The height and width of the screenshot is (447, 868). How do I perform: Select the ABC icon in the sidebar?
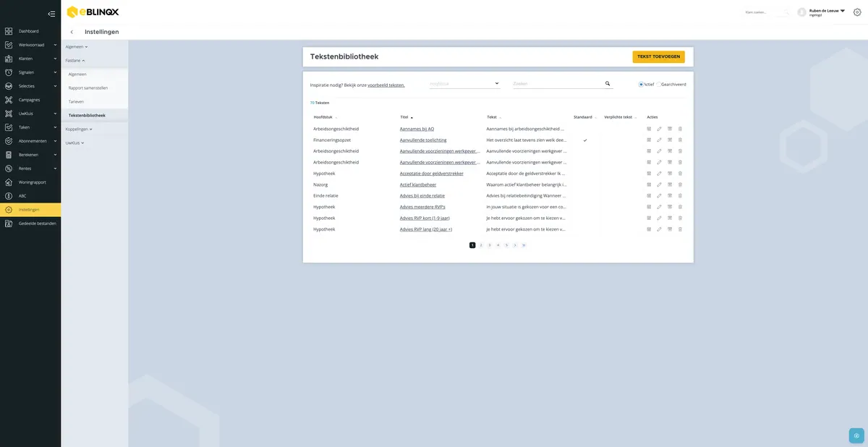[x=8, y=196]
